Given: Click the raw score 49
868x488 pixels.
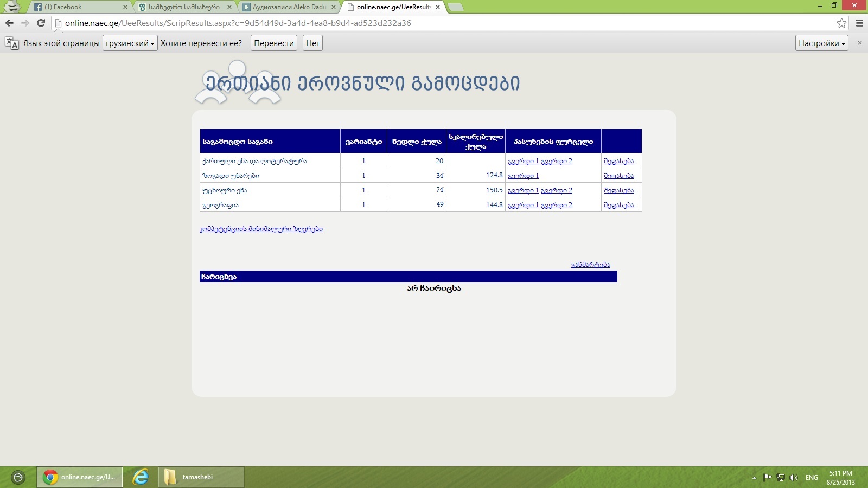Looking at the screenshot, I should click(439, 205).
